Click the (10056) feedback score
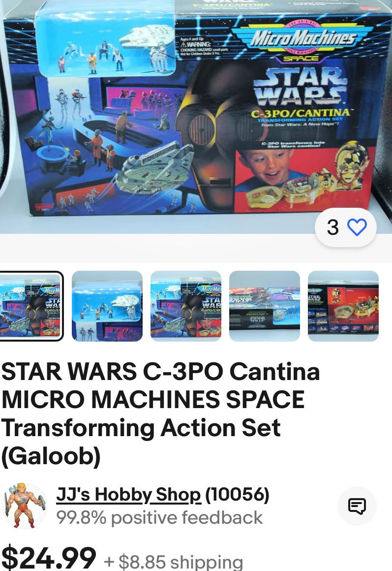This screenshot has height=571, width=392. click(x=237, y=495)
